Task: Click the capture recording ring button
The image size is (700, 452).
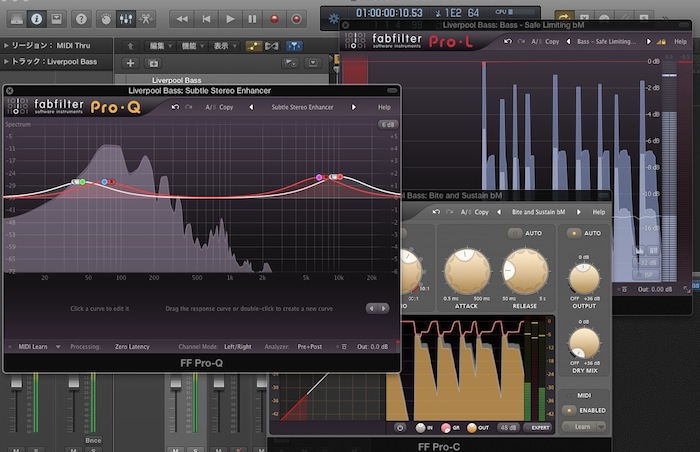Action: point(296,19)
